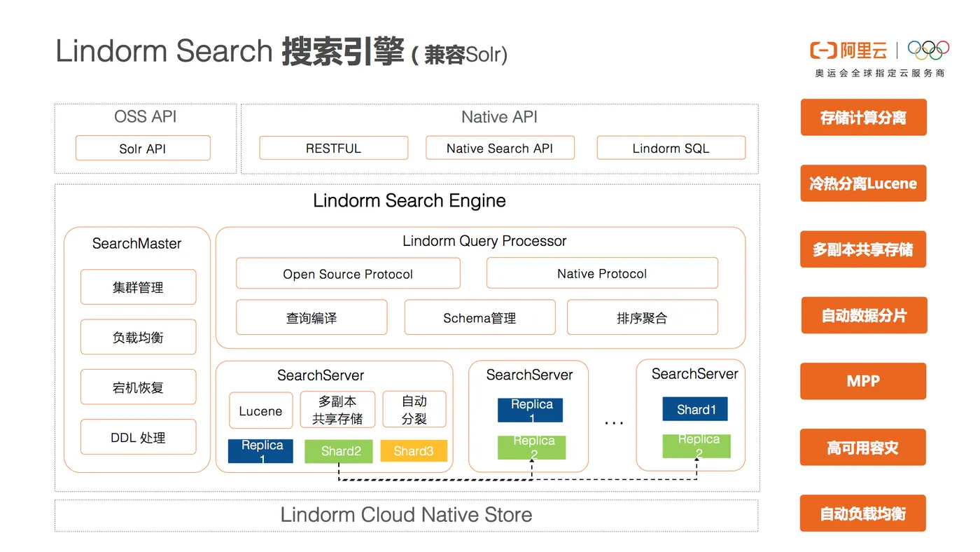Select the SearchMaster heading
Image resolution: width=980 pixels, height=552 pixels.
137,244
